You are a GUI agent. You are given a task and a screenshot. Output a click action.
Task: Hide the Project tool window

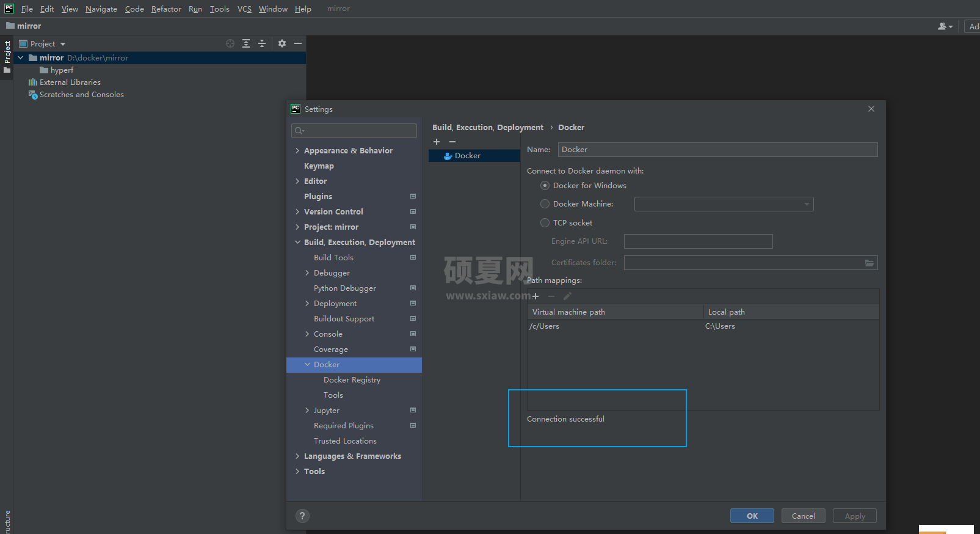click(x=298, y=43)
